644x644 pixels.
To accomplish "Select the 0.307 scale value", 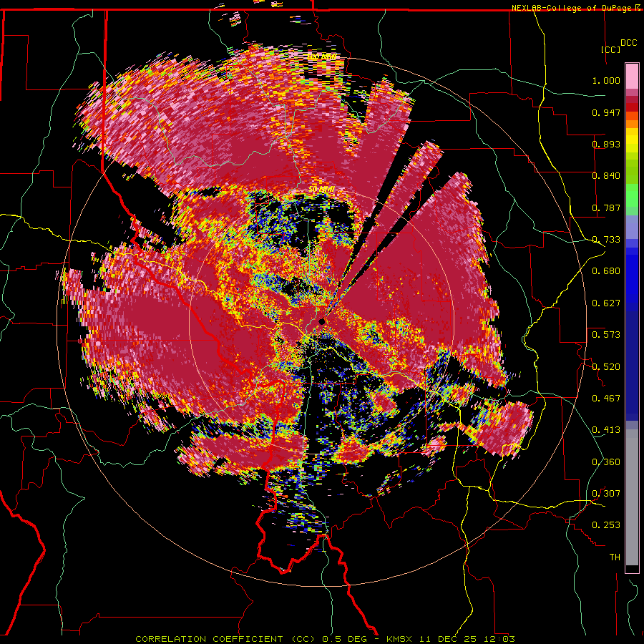I will pos(606,494).
